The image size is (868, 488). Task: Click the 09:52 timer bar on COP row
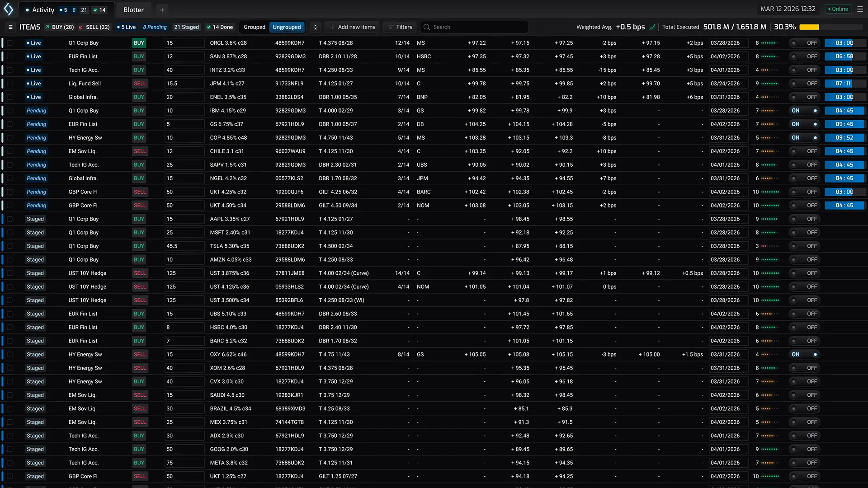[x=844, y=138]
